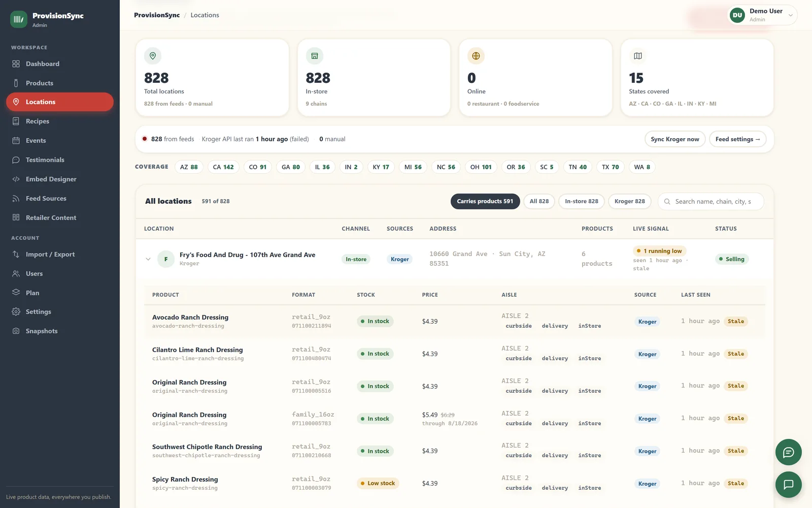Screen dimensions: 812x508
Task: Select Locations in the sidebar
Action: point(60,102)
